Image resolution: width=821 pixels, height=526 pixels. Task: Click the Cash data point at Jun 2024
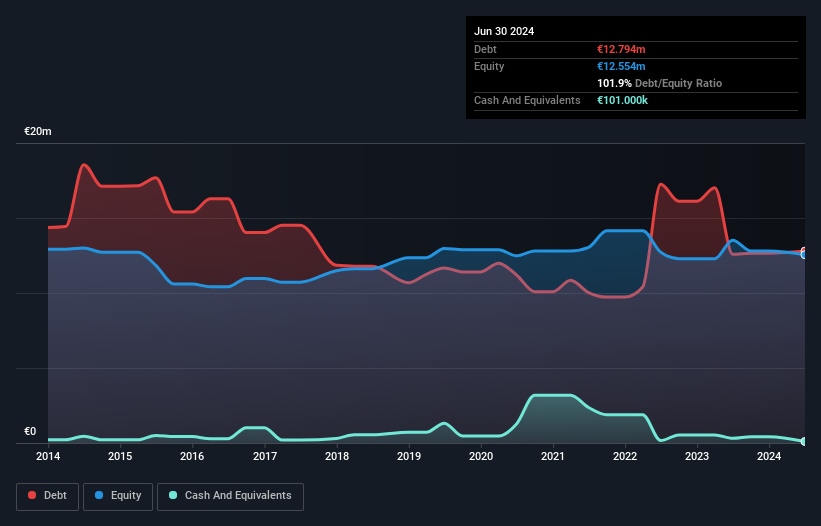[804, 442]
